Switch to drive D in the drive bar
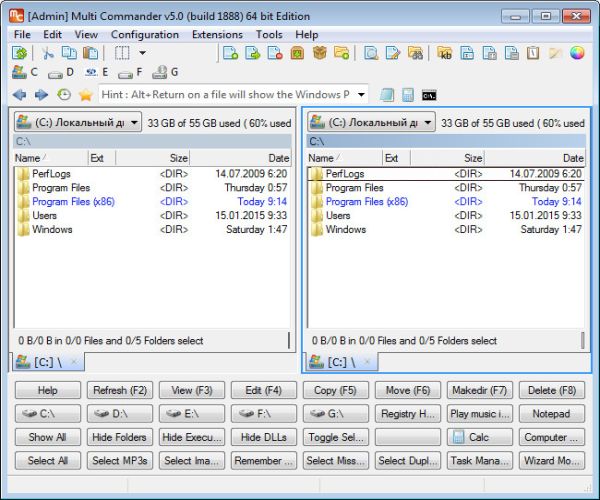 60,72
